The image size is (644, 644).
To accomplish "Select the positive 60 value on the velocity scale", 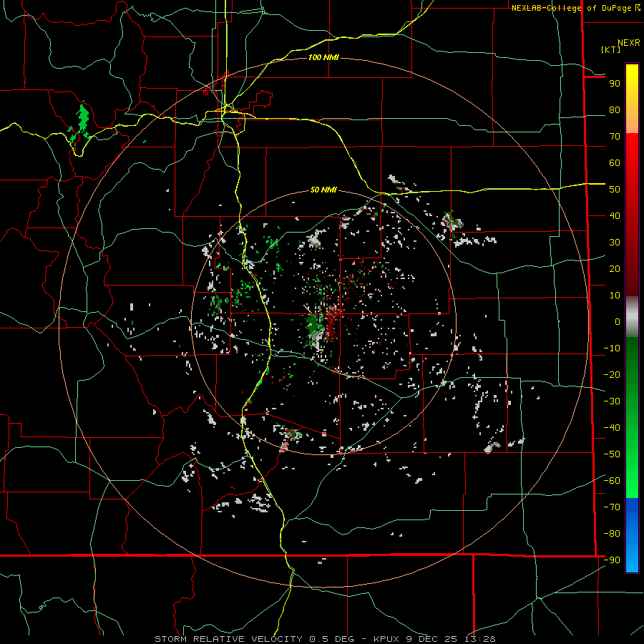I will coord(615,163).
